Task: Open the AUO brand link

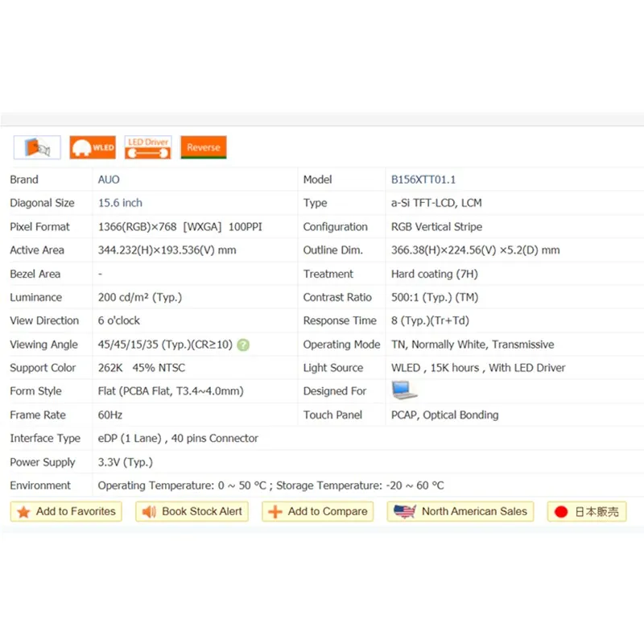Action: click(x=109, y=180)
